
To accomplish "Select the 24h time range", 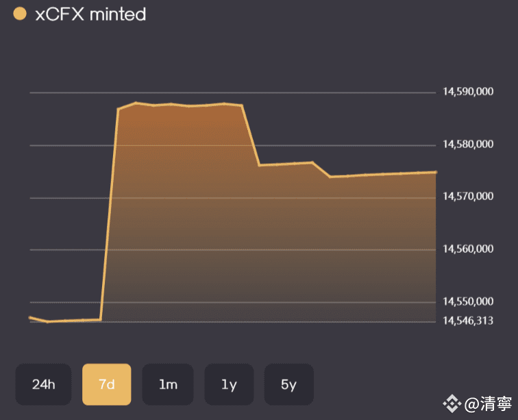I will coord(43,384).
